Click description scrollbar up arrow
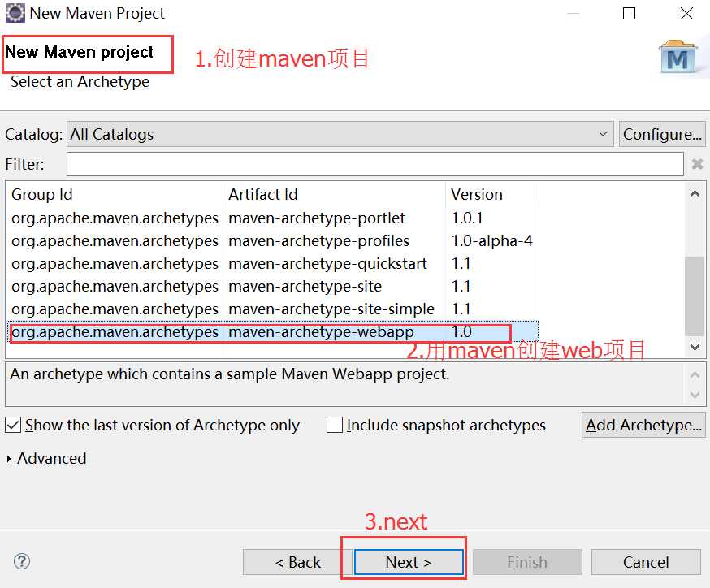Screen dimensions: 710x588 695,374
